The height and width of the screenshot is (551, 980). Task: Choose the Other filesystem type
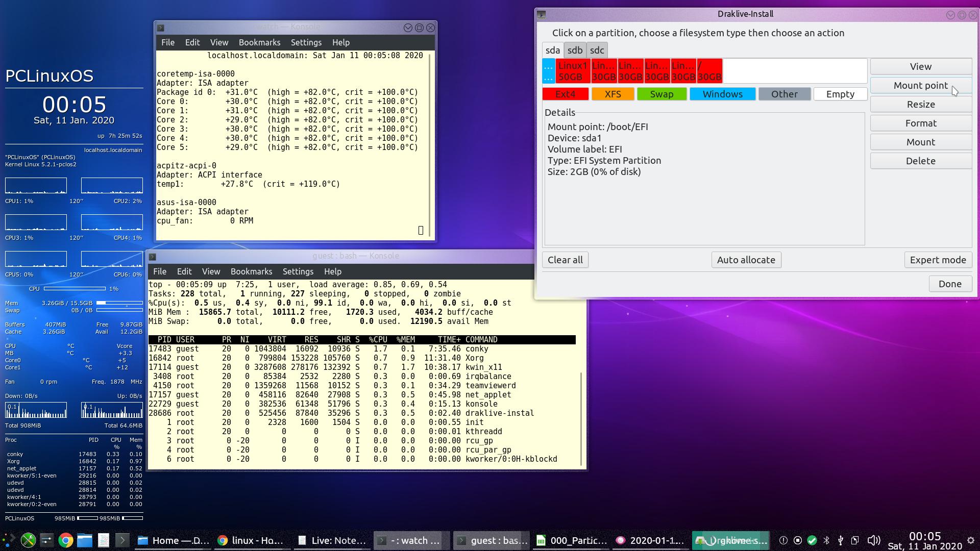tap(785, 94)
